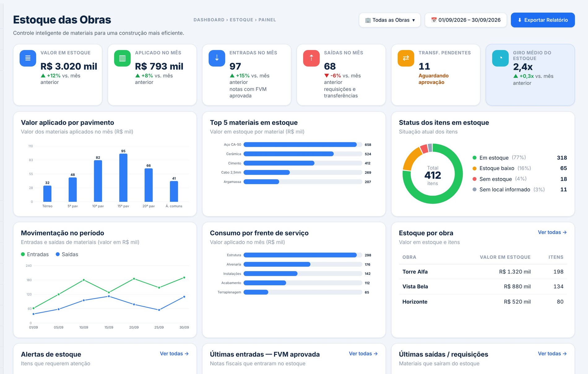Toggle the Sem local informado legend item
The image size is (588, 374).
click(520, 189)
